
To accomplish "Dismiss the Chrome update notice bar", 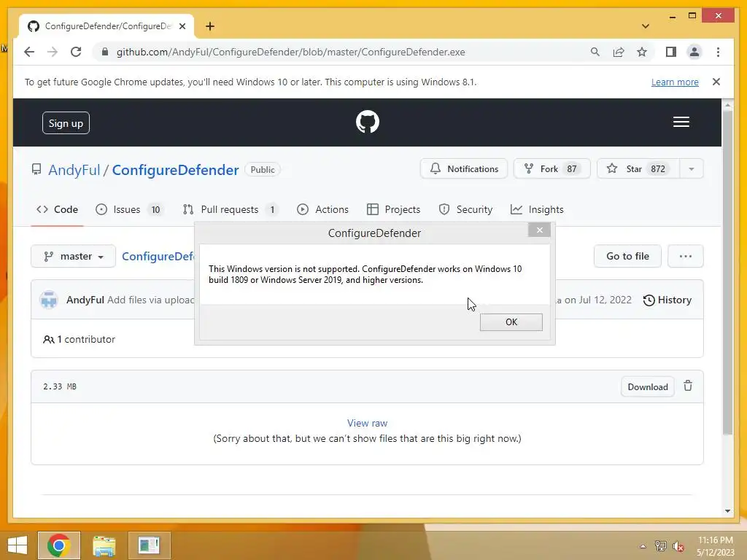I will coord(716,82).
